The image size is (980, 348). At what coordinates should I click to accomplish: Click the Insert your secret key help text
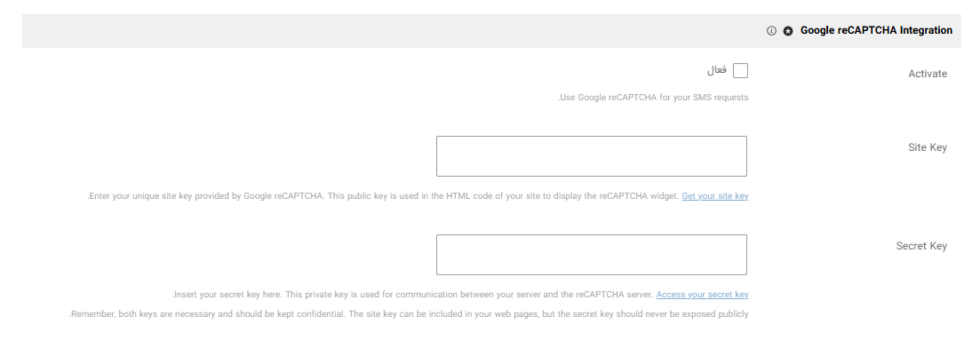tap(413, 294)
